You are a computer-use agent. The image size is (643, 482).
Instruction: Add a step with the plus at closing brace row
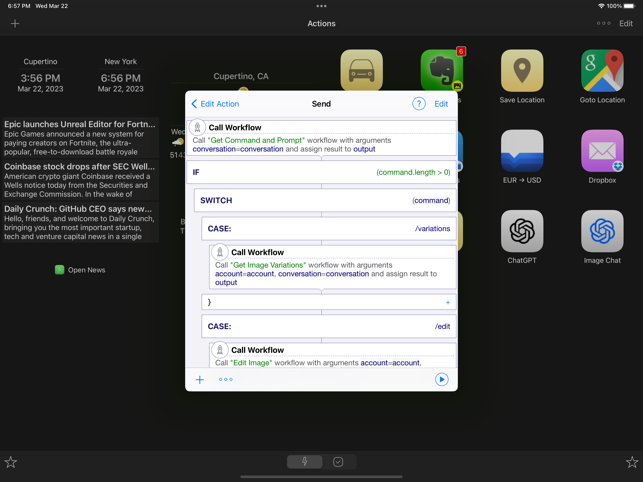click(447, 302)
